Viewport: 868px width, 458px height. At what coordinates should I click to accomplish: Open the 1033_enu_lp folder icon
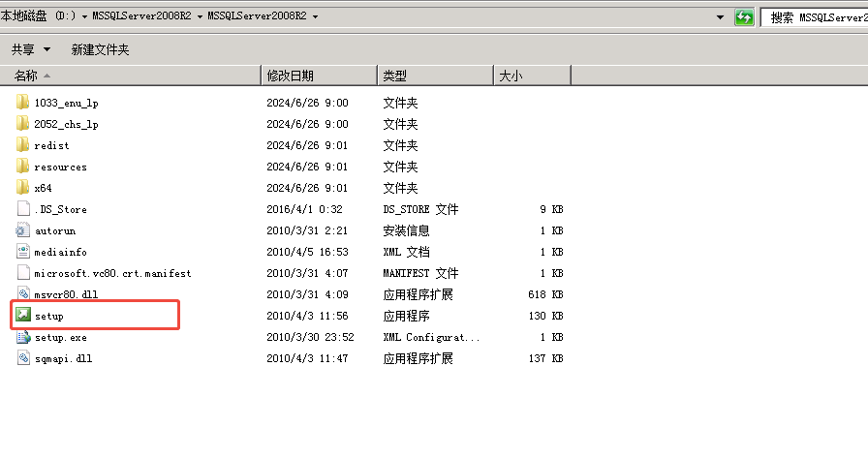point(22,103)
